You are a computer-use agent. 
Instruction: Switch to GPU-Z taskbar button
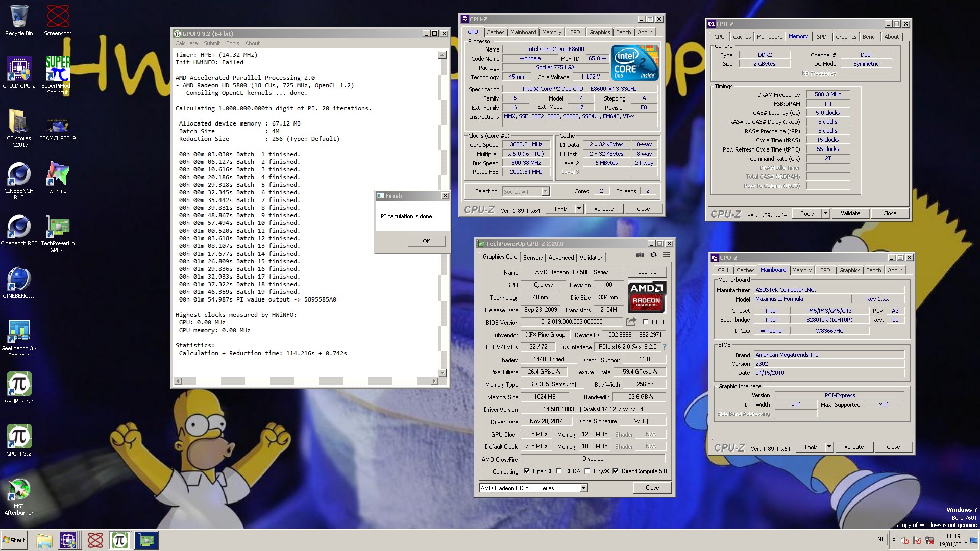[x=146, y=540]
